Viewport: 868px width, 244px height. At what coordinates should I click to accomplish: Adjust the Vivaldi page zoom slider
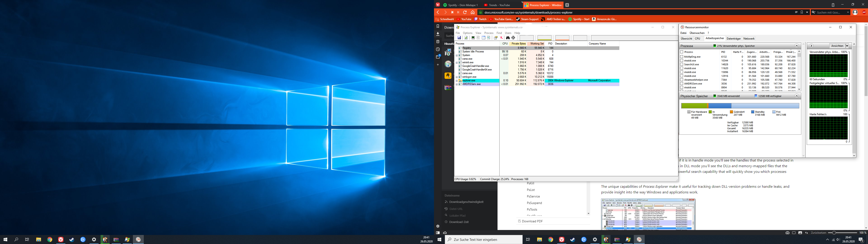pos(834,232)
